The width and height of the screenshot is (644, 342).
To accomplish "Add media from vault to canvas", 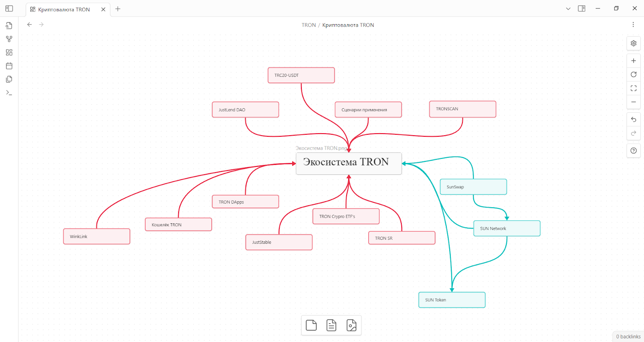I will point(351,325).
